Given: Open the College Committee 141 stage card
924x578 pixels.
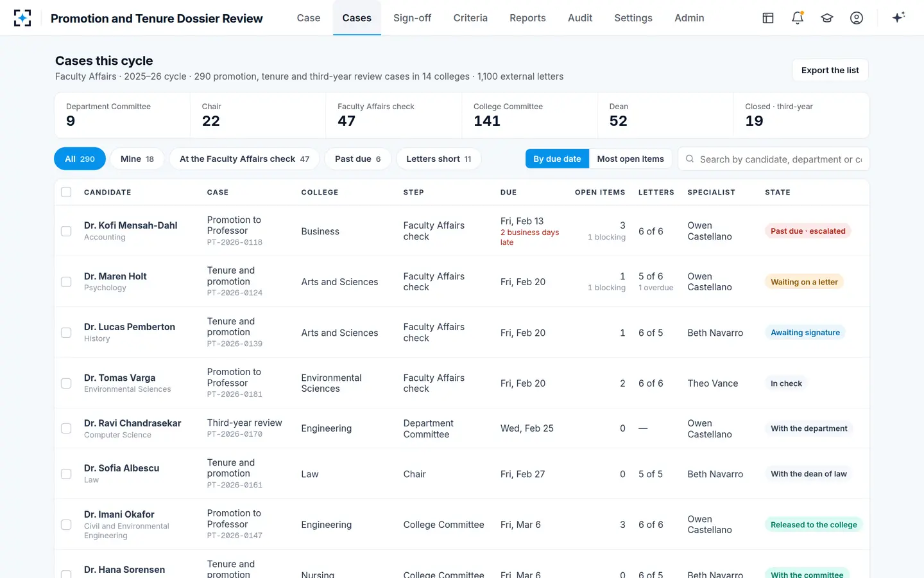Looking at the screenshot, I should tap(529, 115).
